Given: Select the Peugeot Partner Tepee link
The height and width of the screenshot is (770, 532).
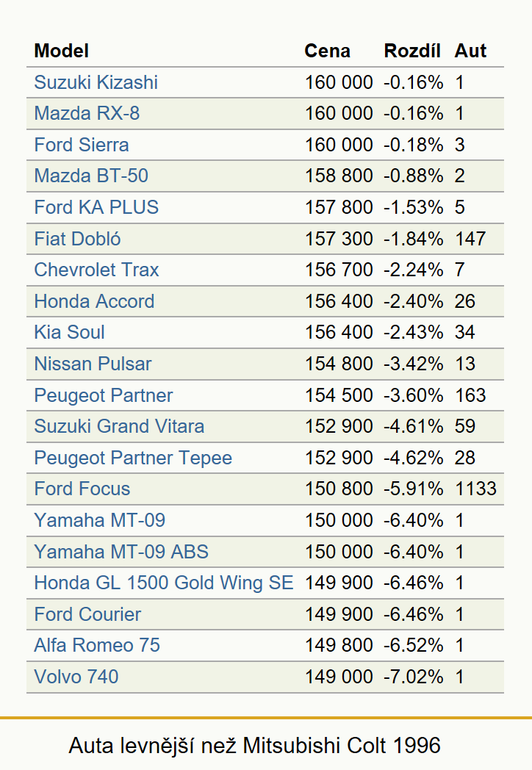Looking at the screenshot, I should [133, 458].
